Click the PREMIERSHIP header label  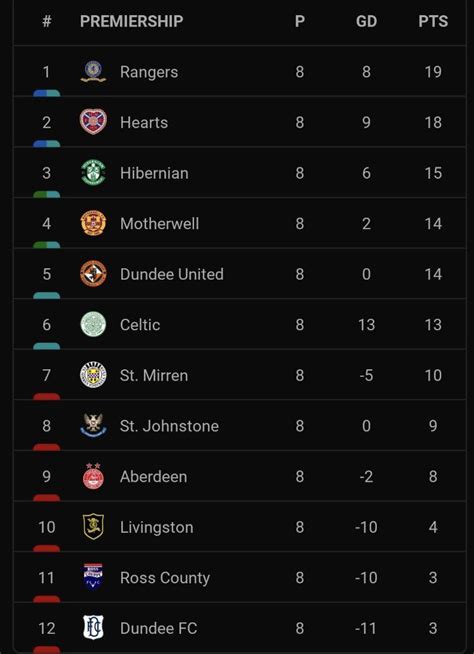pyautogui.click(x=131, y=21)
